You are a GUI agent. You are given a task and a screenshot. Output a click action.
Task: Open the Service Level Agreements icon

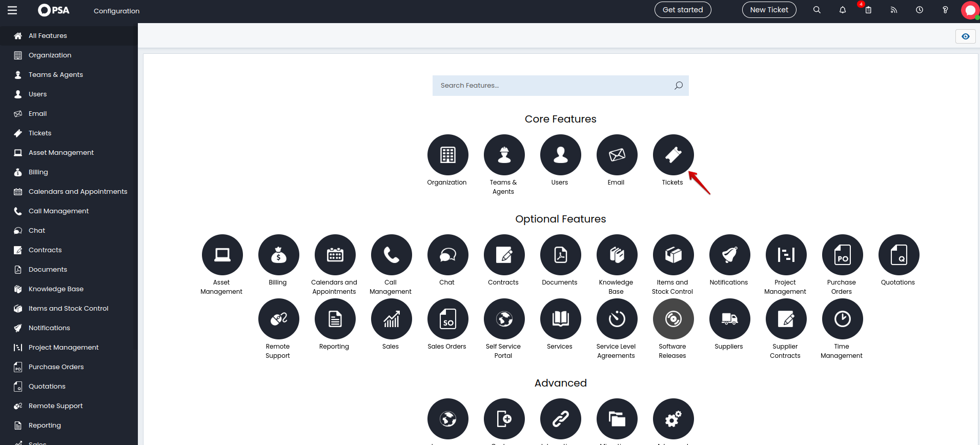(617, 319)
